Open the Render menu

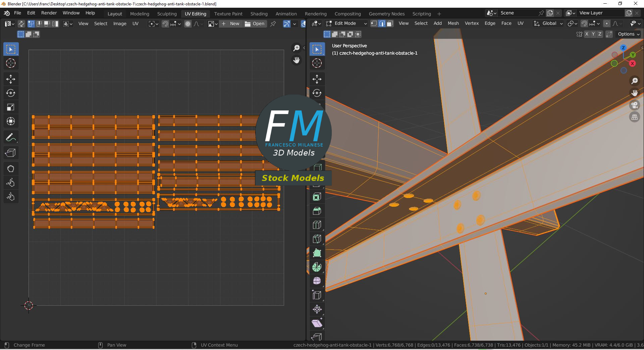click(49, 13)
